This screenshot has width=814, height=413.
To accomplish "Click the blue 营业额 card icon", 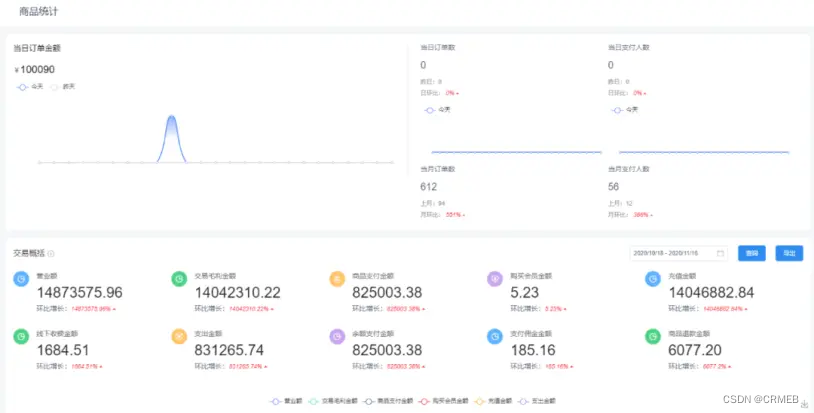I will coord(21,279).
